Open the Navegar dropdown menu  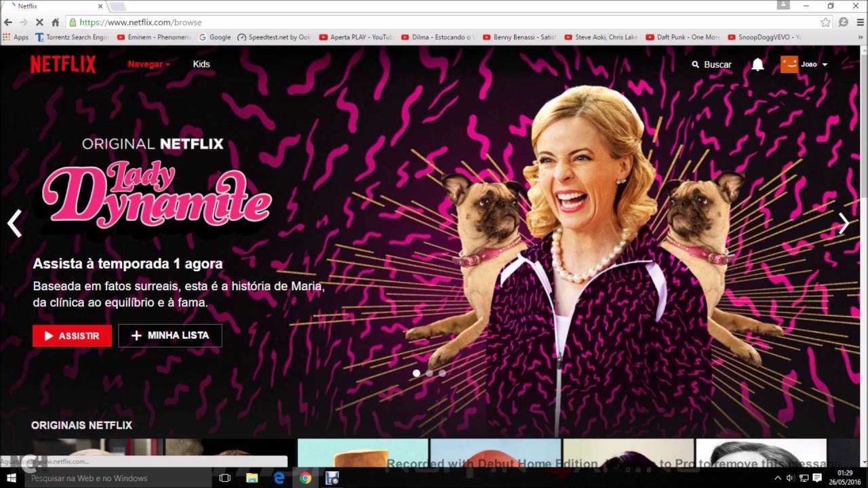point(149,64)
